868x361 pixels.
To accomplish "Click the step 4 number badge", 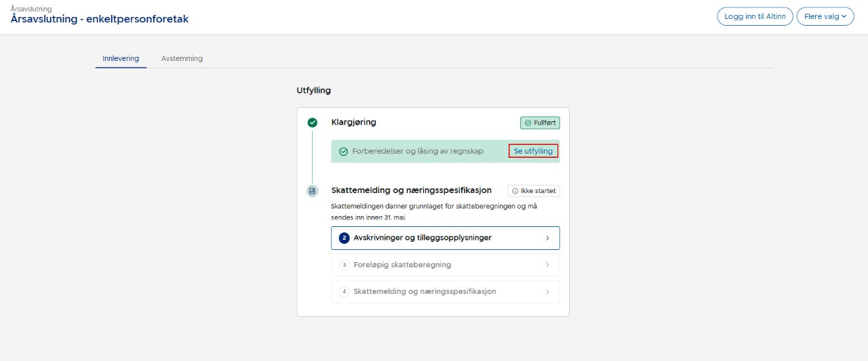I will (x=344, y=292).
